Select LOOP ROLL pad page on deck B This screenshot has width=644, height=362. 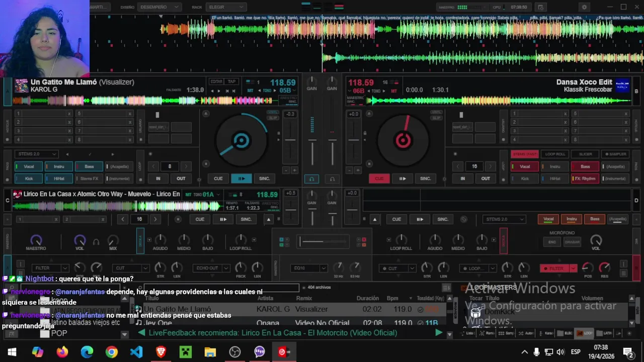click(x=555, y=154)
